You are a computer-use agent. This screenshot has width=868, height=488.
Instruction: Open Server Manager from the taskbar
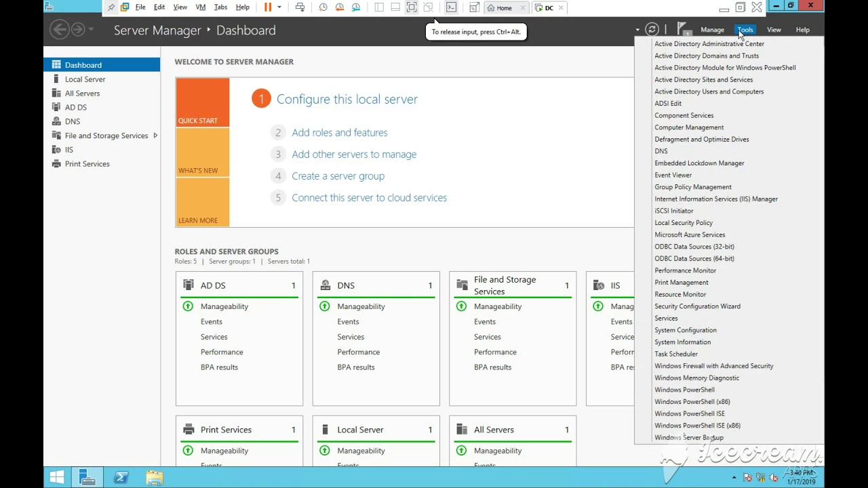click(87, 477)
